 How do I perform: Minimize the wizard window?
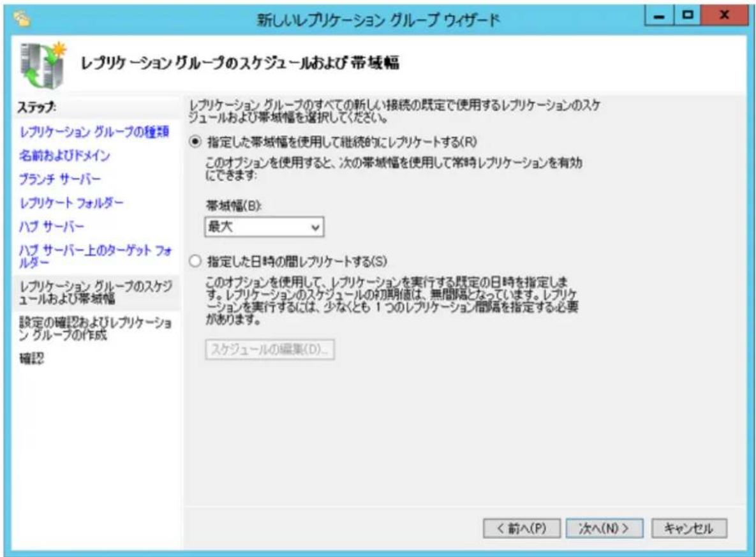point(659,17)
